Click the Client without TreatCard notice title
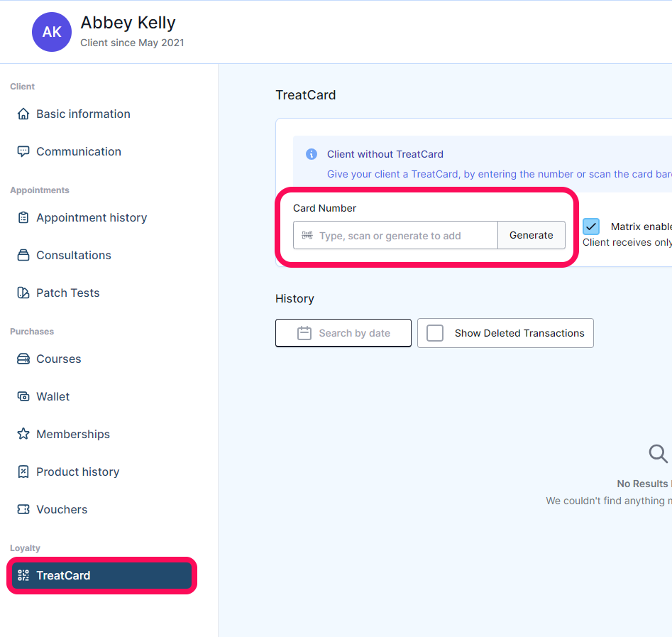 (385, 154)
